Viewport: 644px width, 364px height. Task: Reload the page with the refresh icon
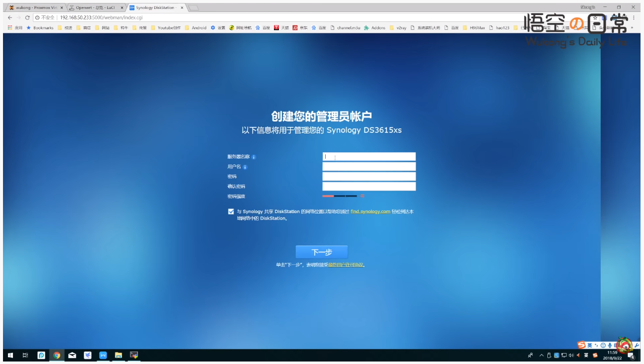pyautogui.click(x=27, y=17)
